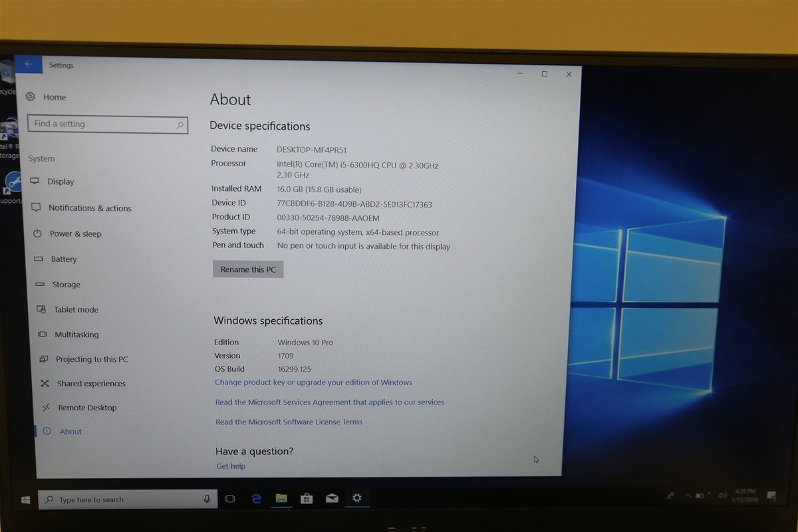798x532 pixels.
Task: Open Battery settings from the sidebar
Action: (64, 259)
